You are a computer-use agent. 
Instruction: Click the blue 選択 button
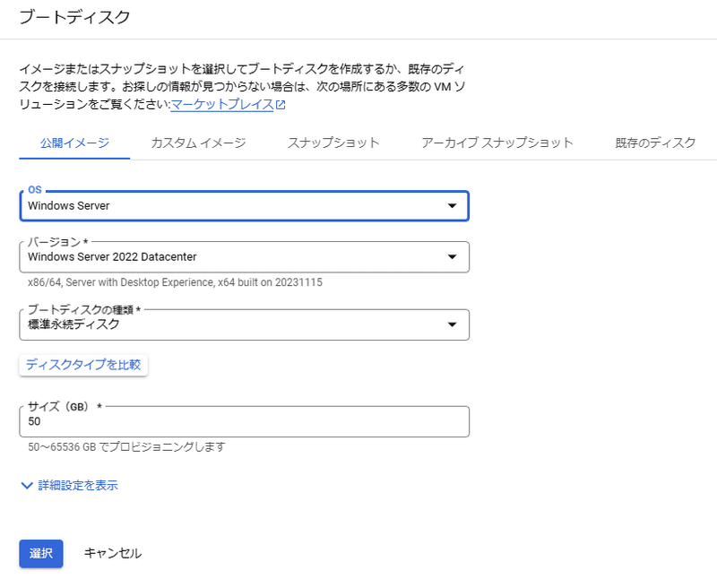tap(41, 553)
